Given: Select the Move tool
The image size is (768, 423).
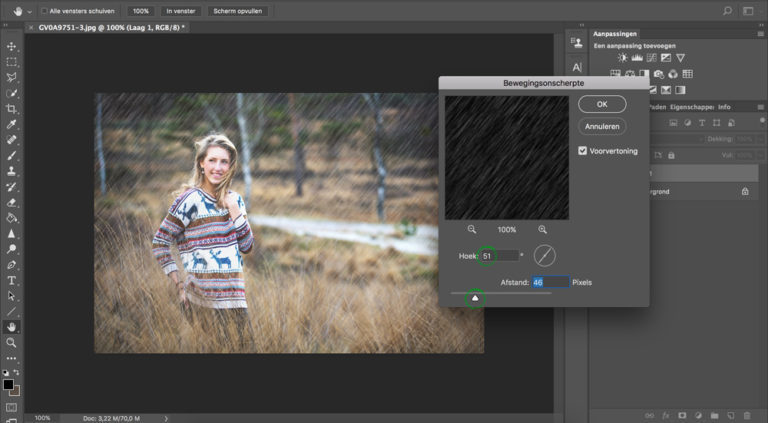Looking at the screenshot, I should [11, 46].
